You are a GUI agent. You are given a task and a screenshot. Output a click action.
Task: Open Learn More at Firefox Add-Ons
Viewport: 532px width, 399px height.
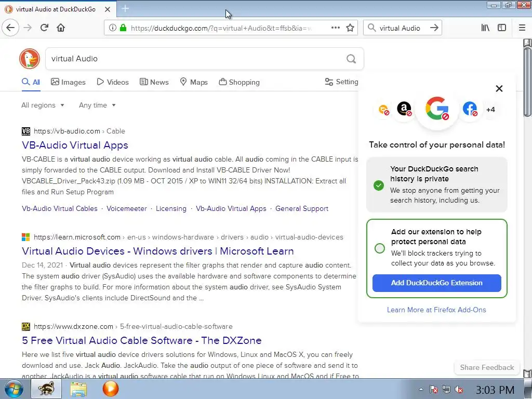point(436,310)
